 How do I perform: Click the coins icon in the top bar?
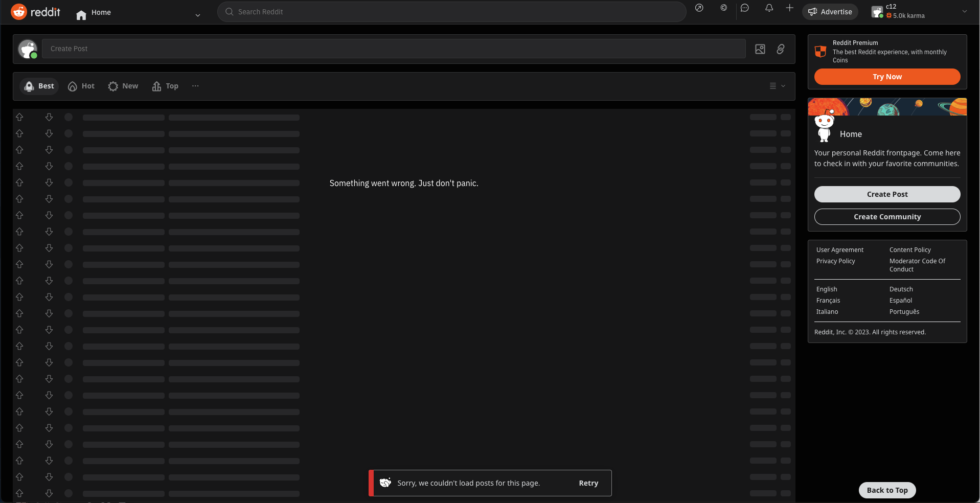723,8
